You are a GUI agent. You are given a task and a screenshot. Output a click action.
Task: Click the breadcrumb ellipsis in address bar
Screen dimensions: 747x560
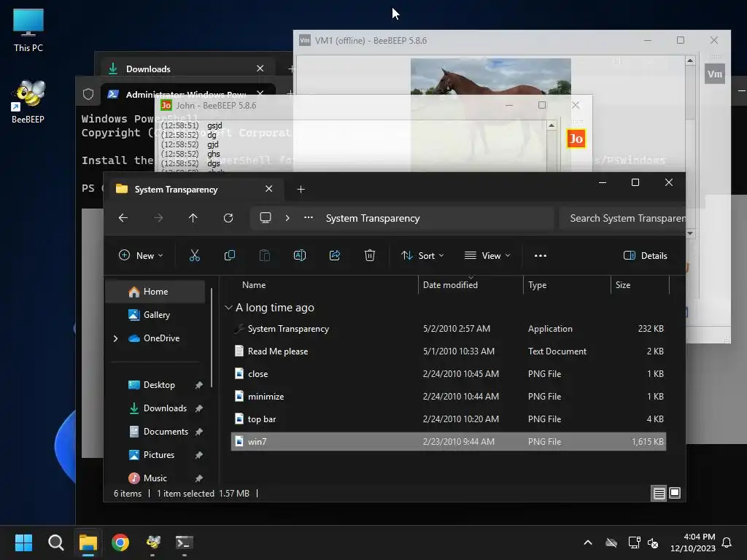[309, 218]
